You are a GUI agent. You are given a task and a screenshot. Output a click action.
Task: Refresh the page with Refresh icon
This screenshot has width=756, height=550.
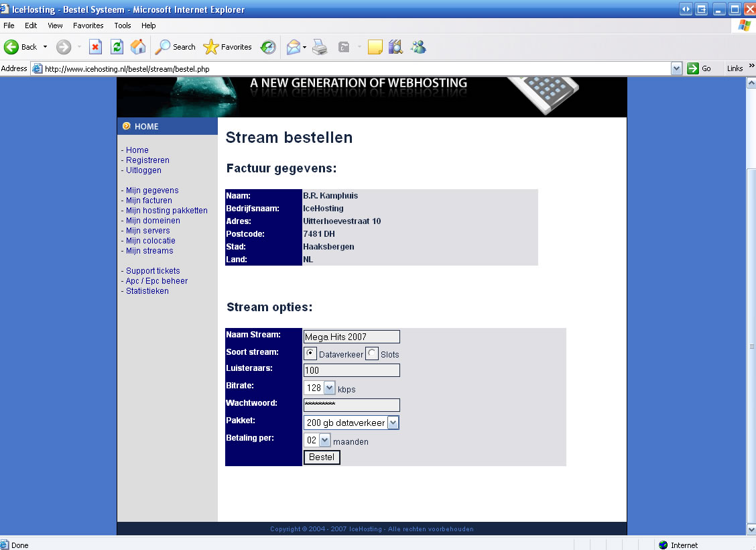coord(117,47)
